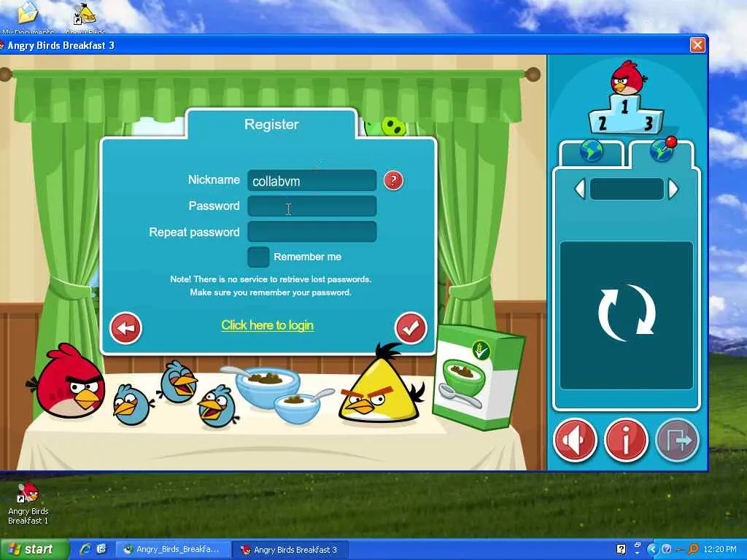747x560 pixels.
Task: Click the leaderboard podium with red bird
Action: tap(626, 98)
